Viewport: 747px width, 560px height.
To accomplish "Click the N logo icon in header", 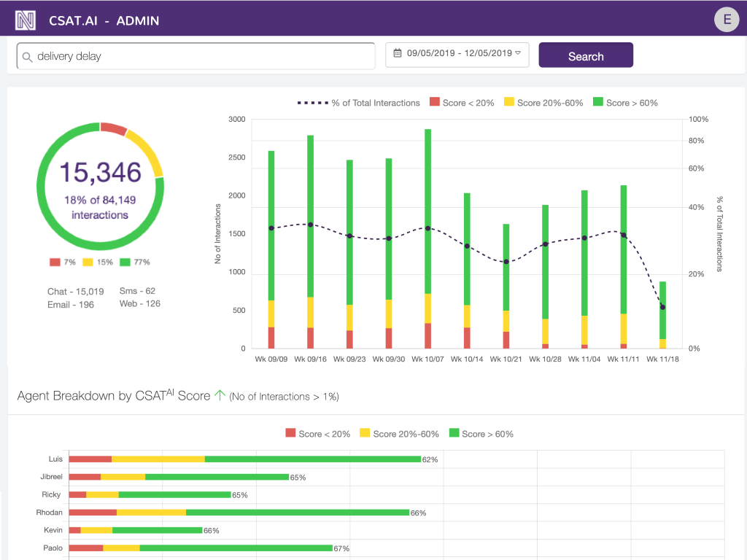I will 26,20.
